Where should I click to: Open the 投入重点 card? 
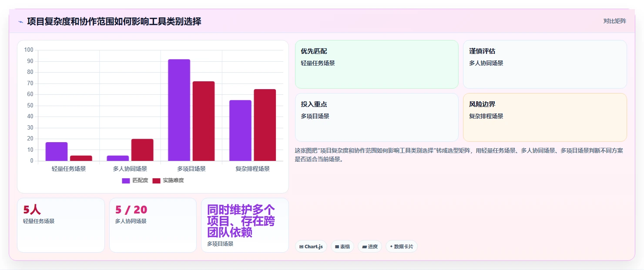click(377, 117)
